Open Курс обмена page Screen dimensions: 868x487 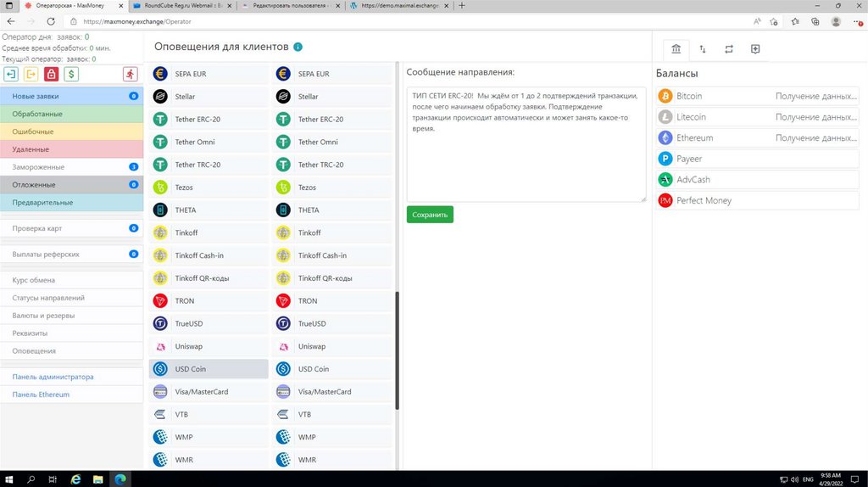(x=71, y=280)
